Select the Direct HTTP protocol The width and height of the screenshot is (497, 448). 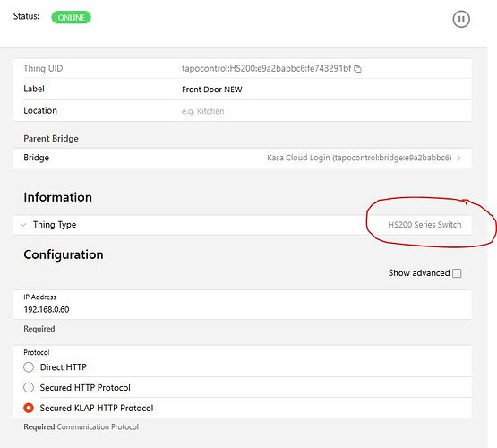click(x=29, y=367)
